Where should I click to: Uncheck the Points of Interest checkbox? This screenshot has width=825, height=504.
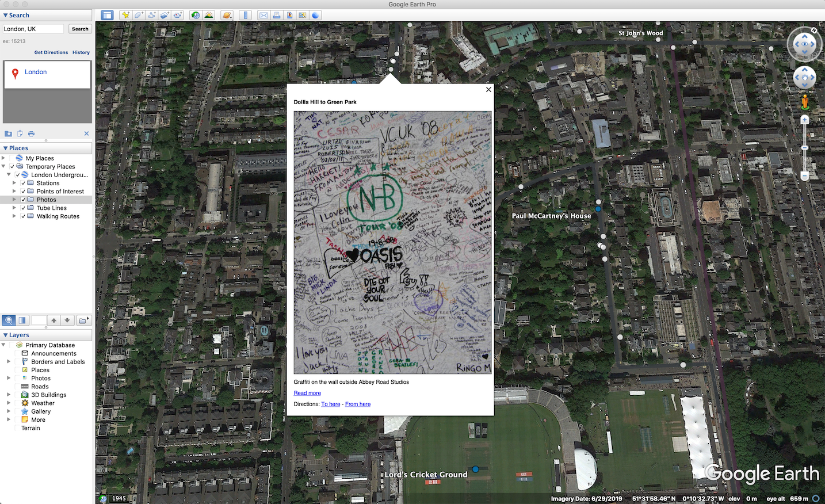24,191
